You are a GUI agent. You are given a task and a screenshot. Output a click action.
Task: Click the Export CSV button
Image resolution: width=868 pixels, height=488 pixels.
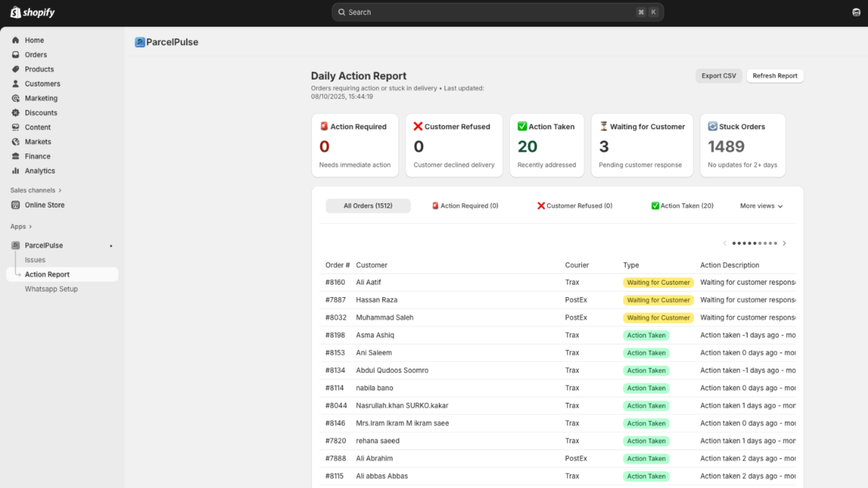coord(718,76)
